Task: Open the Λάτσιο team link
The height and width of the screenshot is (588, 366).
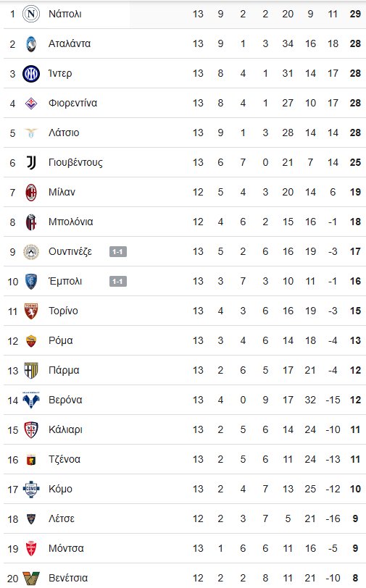Action: coord(64,133)
